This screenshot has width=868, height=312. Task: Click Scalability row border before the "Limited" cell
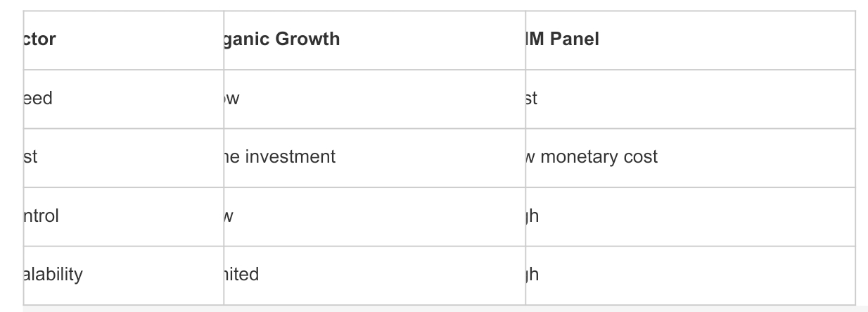[224, 275]
